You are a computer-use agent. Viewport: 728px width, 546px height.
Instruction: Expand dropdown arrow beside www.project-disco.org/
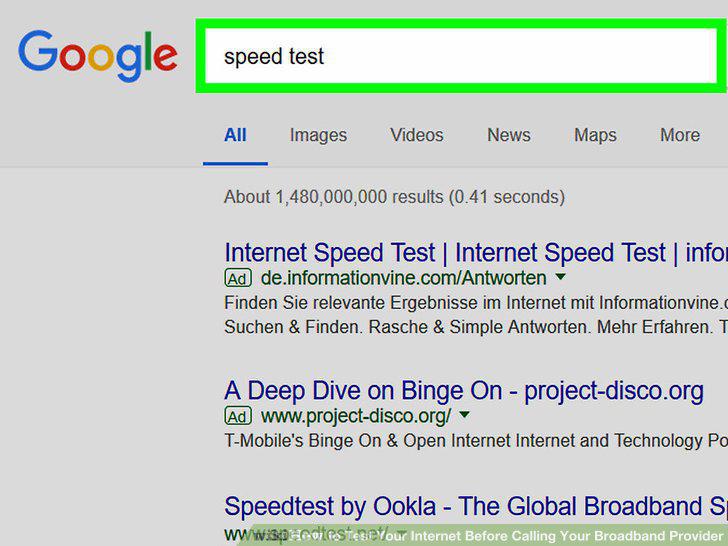[464, 414]
